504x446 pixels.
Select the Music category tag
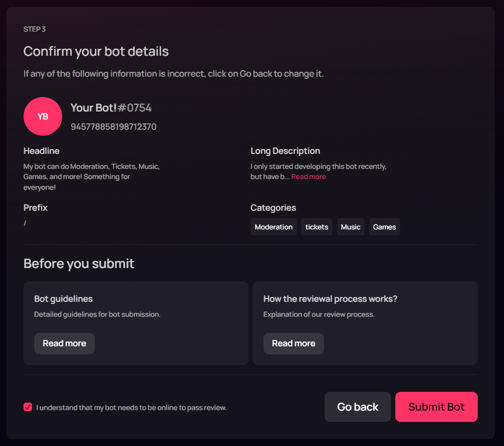pos(351,227)
